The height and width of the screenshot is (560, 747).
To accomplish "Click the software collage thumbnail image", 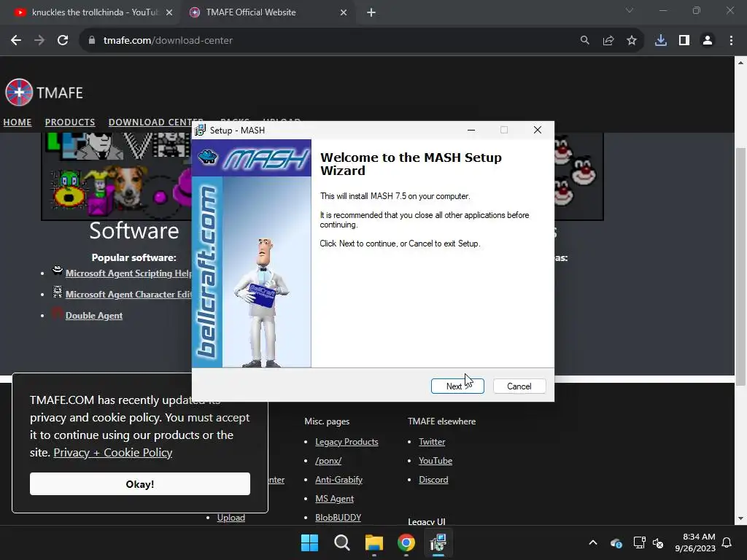I will 117,176.
